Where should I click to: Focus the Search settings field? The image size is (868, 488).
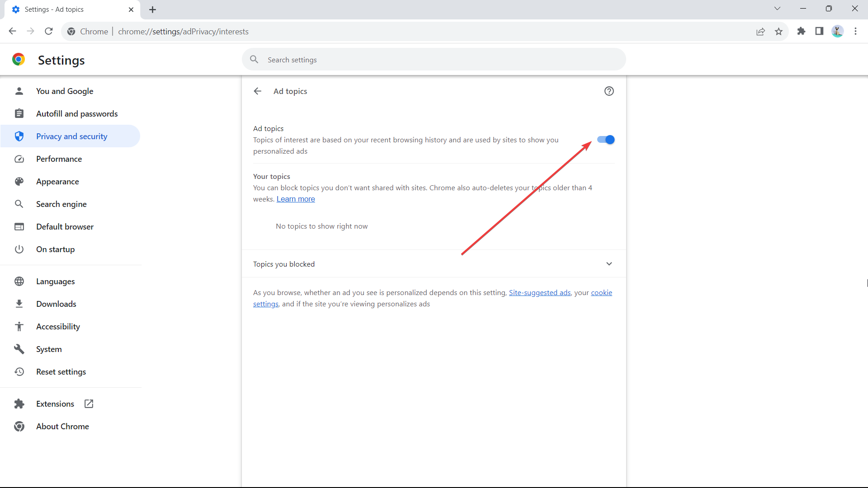tap(434, 59)
